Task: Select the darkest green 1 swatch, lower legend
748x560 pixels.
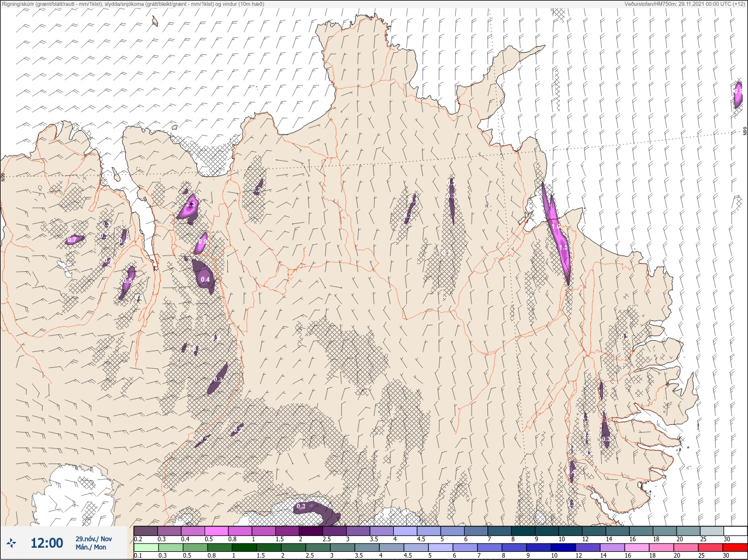Action: (245, 548)
